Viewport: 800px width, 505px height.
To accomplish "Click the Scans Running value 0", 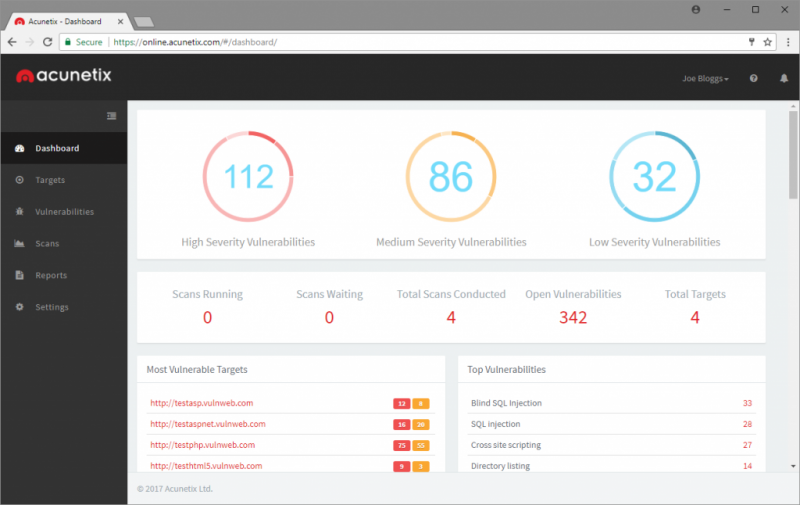I will click(x=207, y=318).
